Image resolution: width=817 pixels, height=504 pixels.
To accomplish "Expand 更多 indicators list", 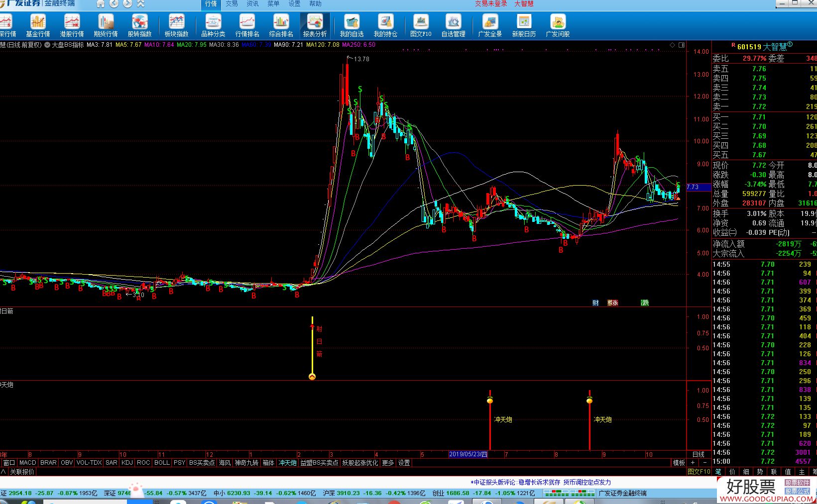I will pos(388,463).
